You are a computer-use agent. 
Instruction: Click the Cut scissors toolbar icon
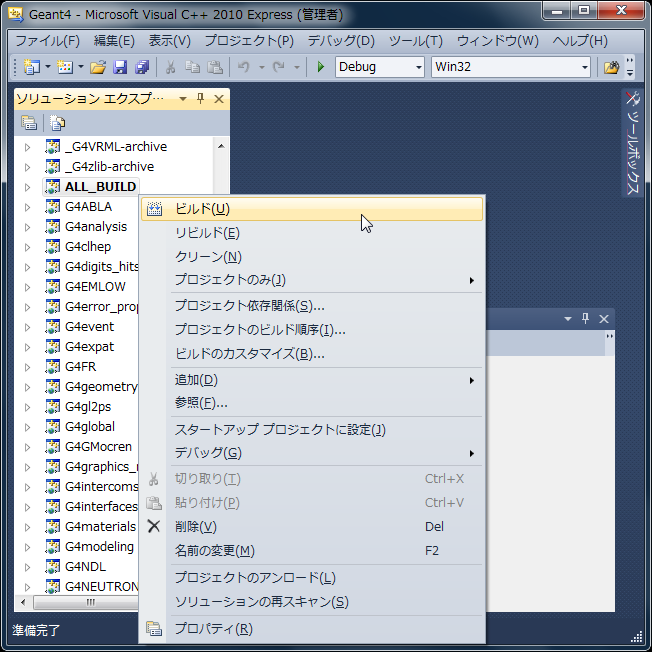[x=170, y=67]
